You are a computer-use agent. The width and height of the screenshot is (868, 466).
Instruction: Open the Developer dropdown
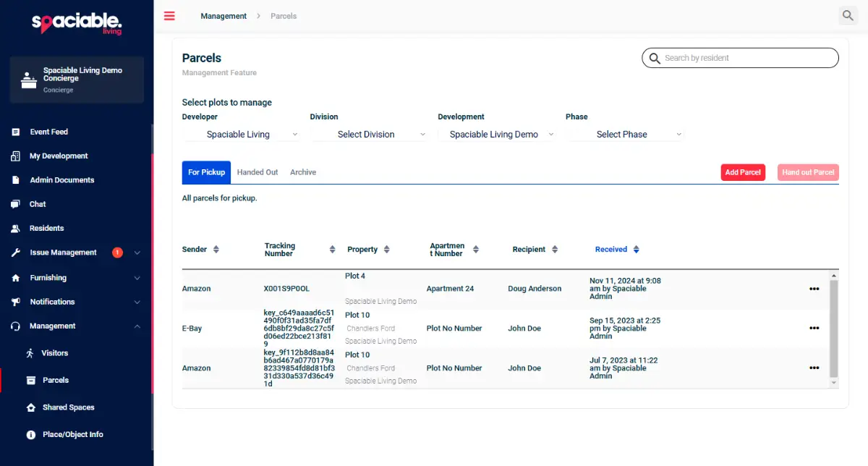(x=242, y=135)
